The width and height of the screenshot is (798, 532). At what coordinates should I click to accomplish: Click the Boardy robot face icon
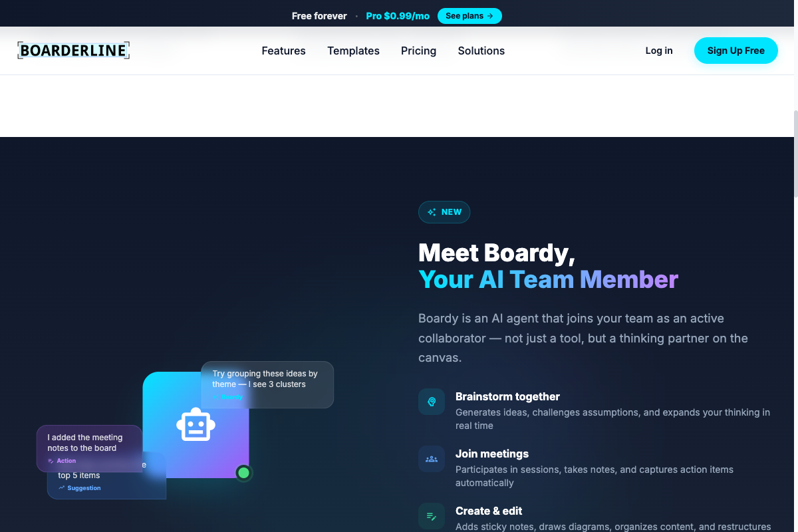tap(196, 426)
